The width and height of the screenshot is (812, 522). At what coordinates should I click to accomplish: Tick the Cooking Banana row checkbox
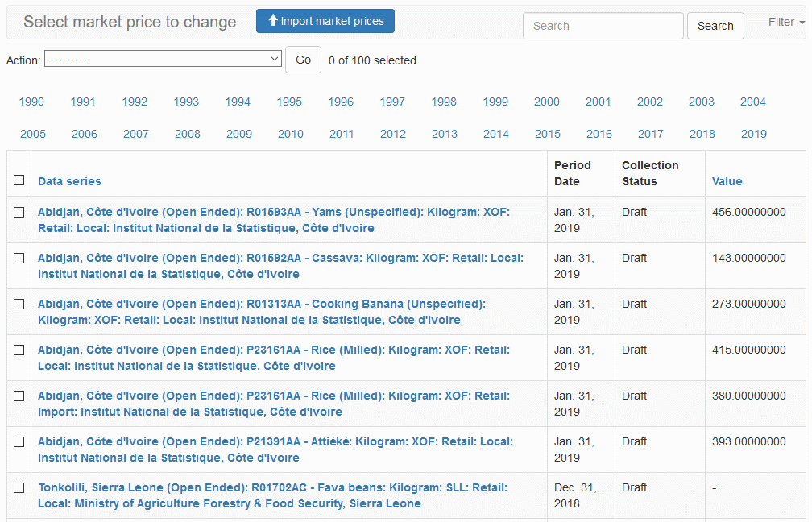coord(19,304)
